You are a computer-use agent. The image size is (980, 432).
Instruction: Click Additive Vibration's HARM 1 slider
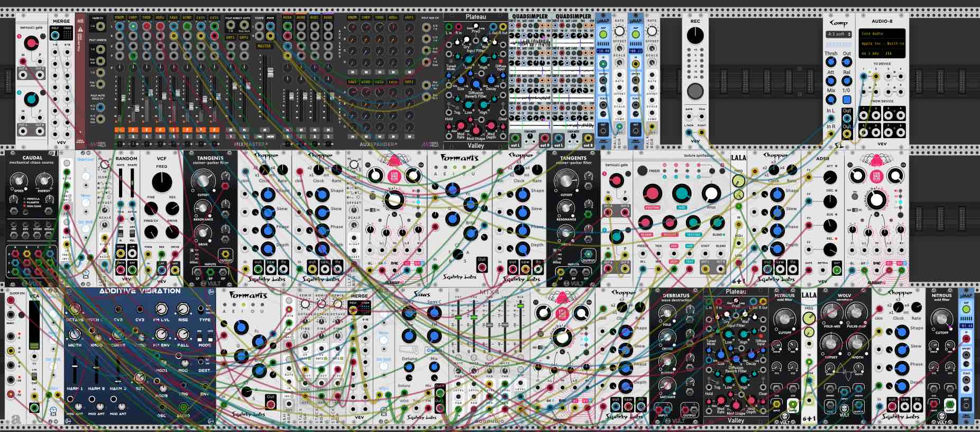[75, 369]
